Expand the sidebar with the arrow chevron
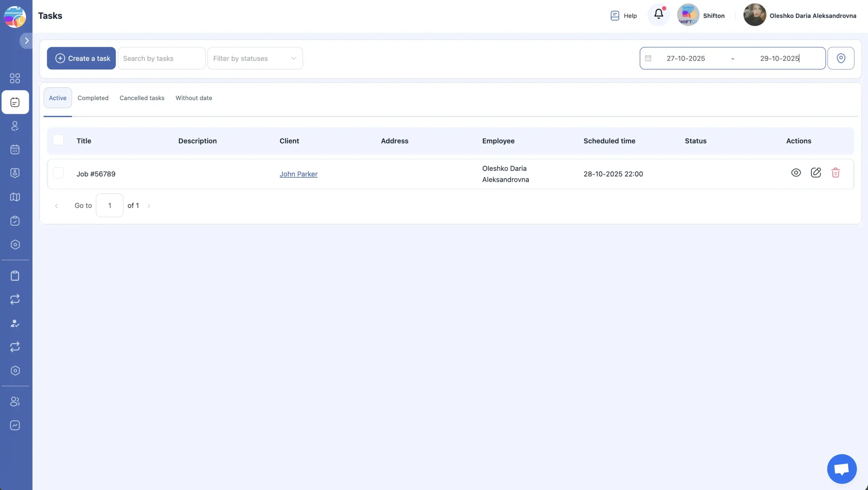Viewport: 868px width, 490px height. [26, 41]
